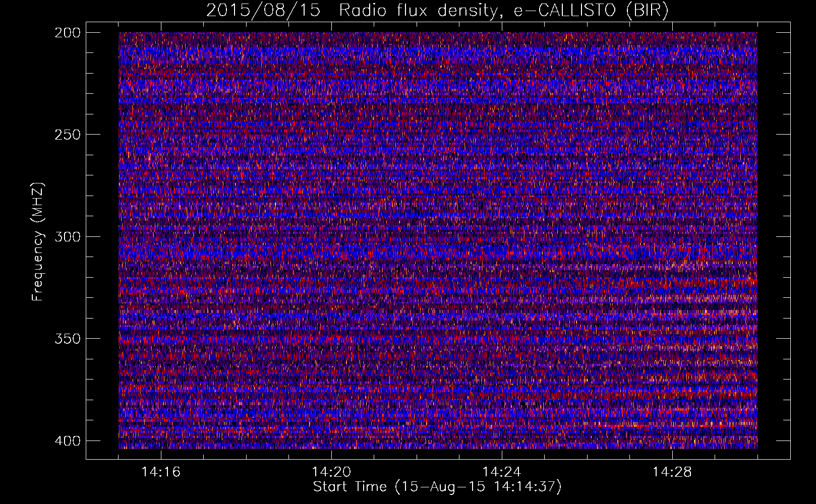Click the 400 frequency tick label
The width and height of the screenshot is (816, 504).
(67, 441)
